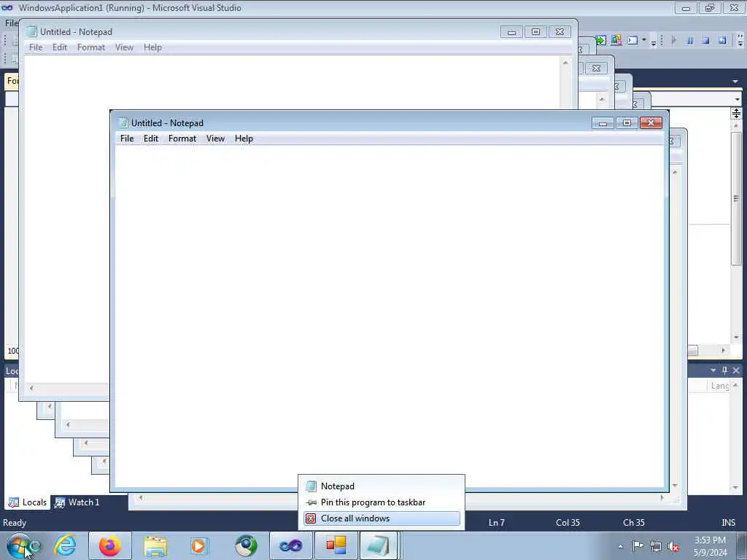Close the Locals panel
Viewport: 747px width, 560px height.
click(x=736, y=370)
